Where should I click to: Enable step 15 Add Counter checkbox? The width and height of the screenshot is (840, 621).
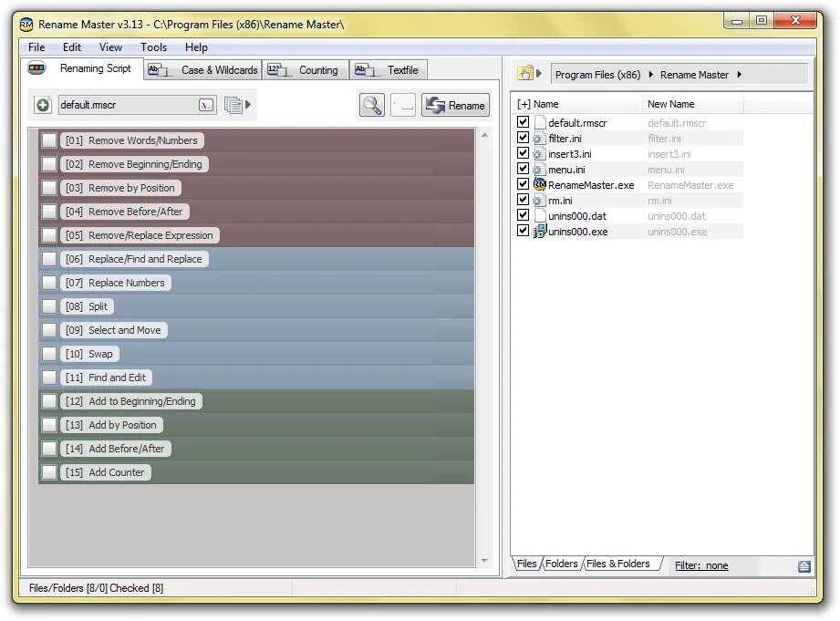(x=49, y=472)
